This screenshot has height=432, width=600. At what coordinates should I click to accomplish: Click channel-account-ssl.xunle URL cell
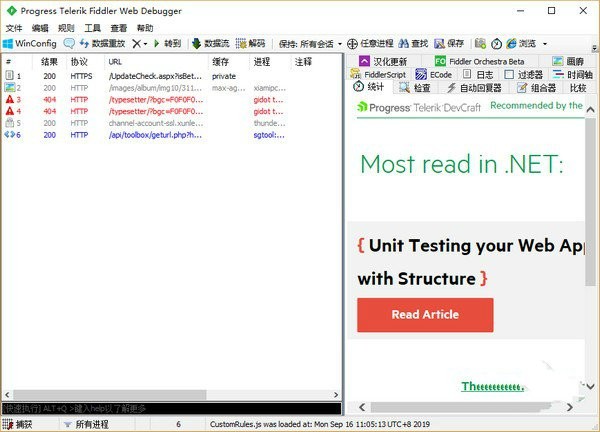pos(156,123)
